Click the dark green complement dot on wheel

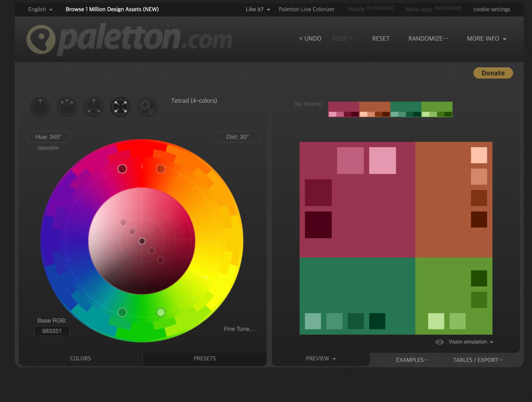[122, 312]
